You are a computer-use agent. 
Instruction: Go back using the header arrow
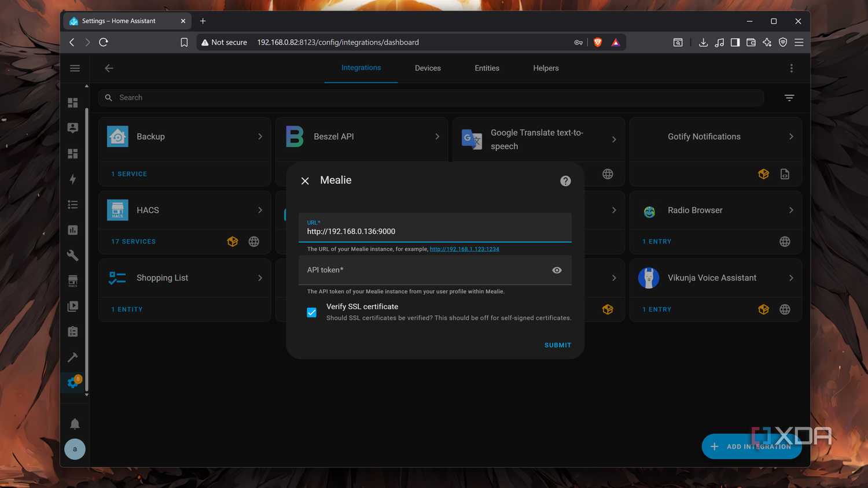[x=109, y=68]
